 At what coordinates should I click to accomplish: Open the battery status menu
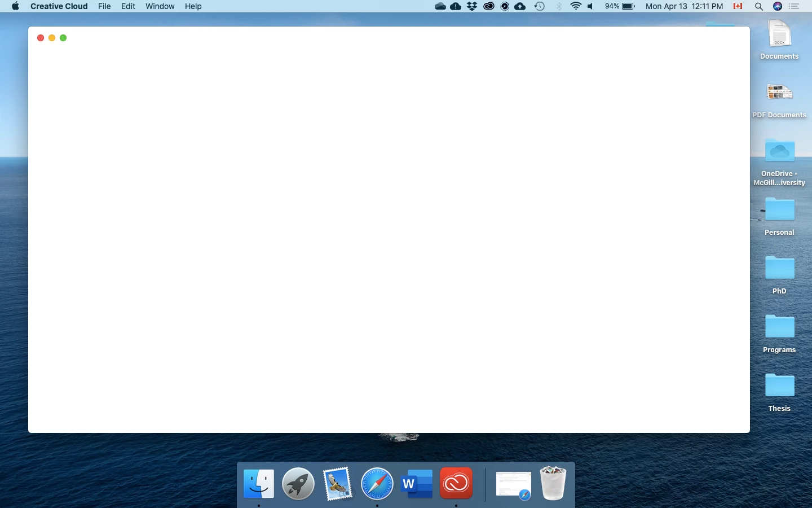point(620,6)
